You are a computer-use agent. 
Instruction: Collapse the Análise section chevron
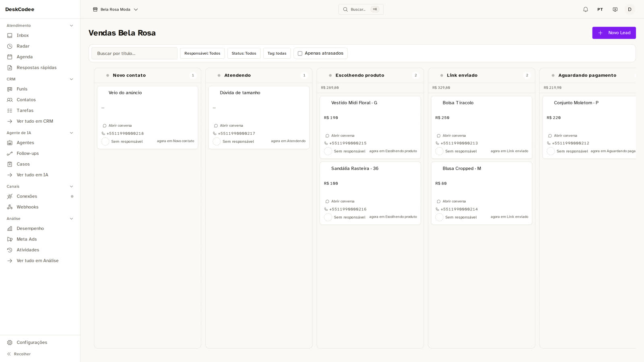pos(71,219)
